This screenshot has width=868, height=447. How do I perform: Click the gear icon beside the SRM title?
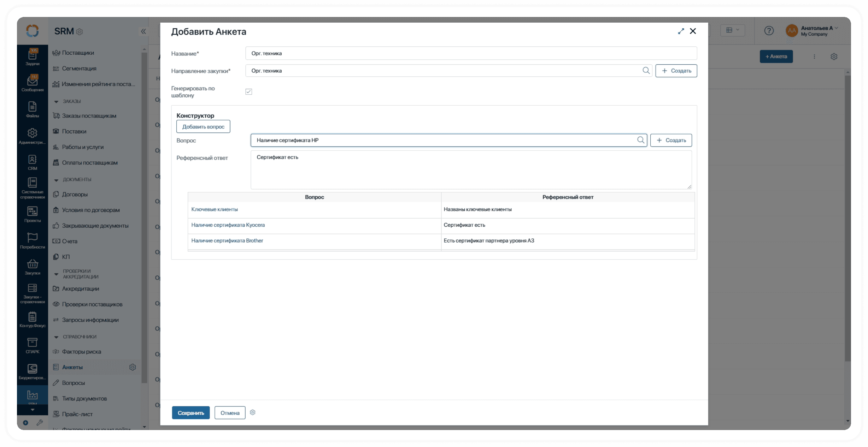click(80, 32)
